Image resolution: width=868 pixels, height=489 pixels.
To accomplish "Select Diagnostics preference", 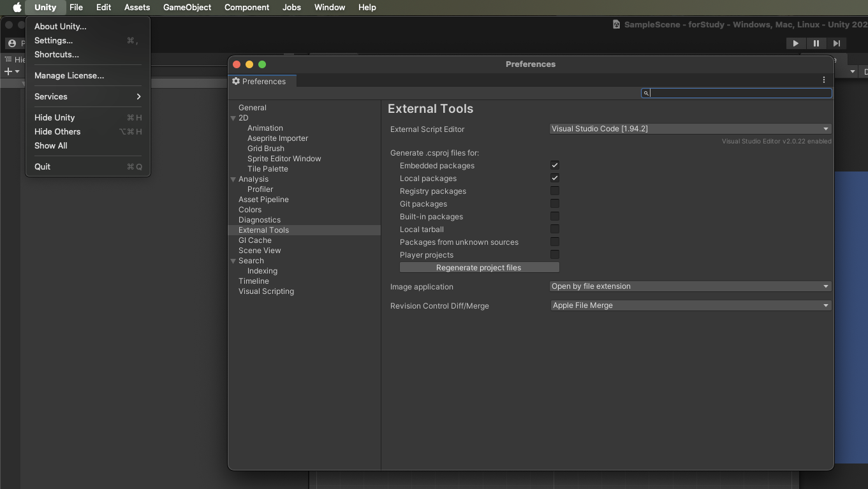I will (260, 220).
